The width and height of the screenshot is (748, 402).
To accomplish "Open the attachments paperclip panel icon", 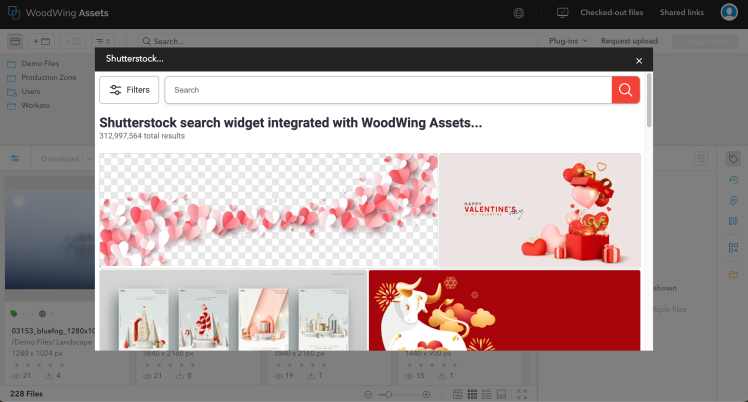I will coord(733,200).
